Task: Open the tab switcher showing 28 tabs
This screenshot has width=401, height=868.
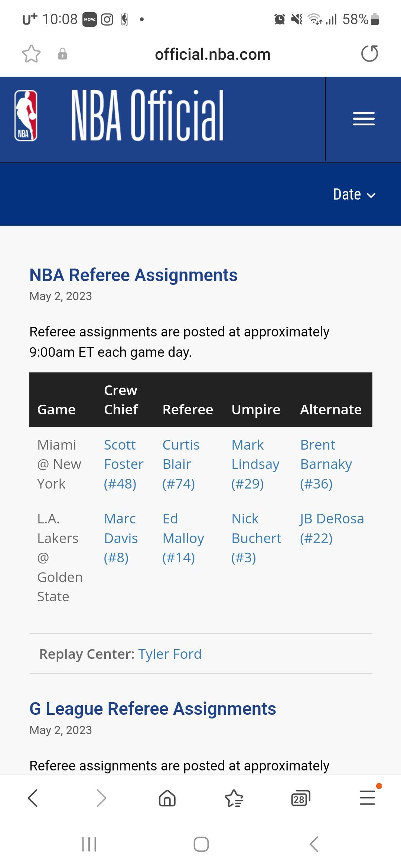Action: tap(300, 798)
